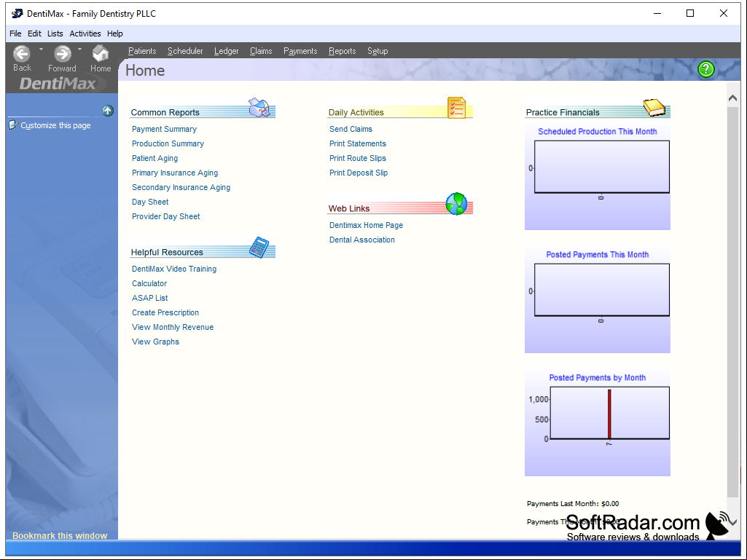Open the File menu
This screenshot has height=560, width=747.
[15, 33]
